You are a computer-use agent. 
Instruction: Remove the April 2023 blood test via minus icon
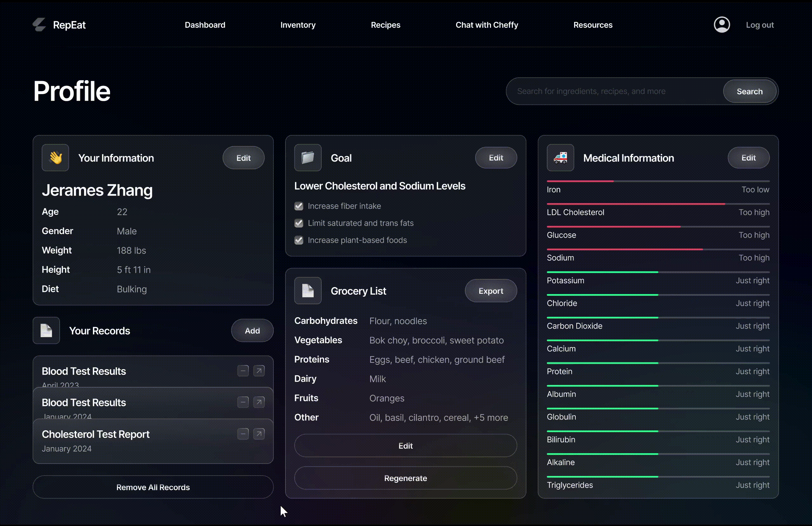pyautogui.click(x=243, y=370)
